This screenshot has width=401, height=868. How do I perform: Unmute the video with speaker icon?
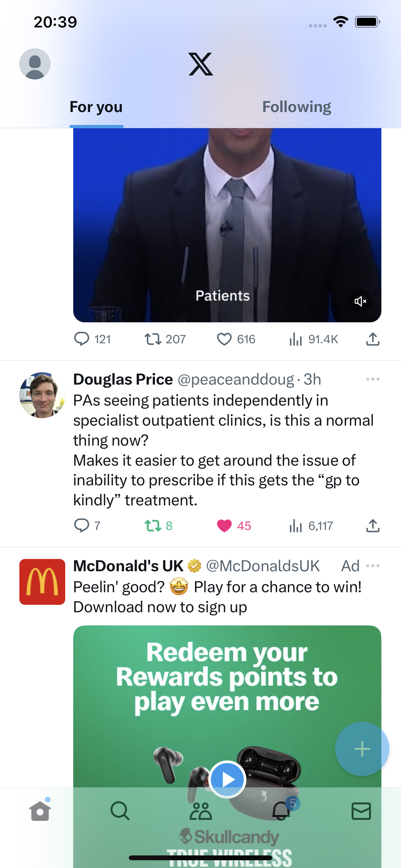pyautogui.click(x=360, y=301)
